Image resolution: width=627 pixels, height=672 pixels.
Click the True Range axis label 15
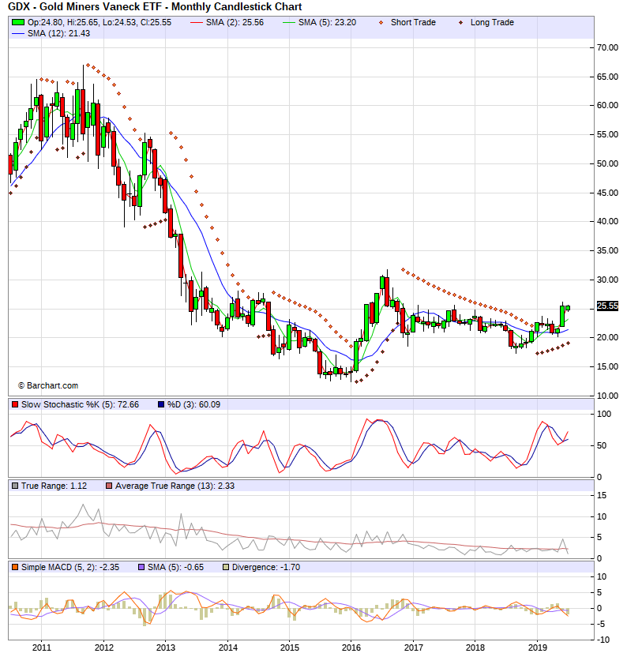pyautogui.click(x=602, y=495)
